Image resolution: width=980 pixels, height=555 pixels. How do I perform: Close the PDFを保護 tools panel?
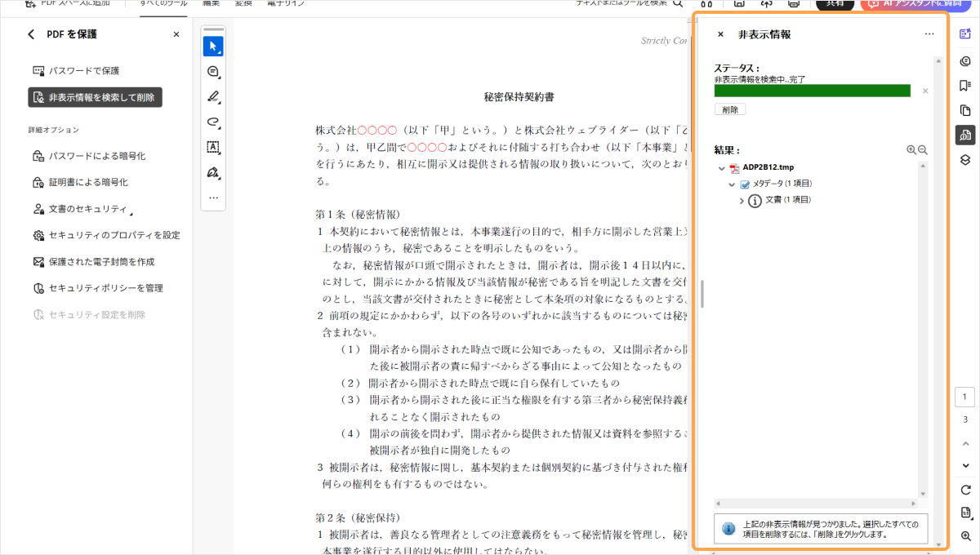click(x=176, y=34)
